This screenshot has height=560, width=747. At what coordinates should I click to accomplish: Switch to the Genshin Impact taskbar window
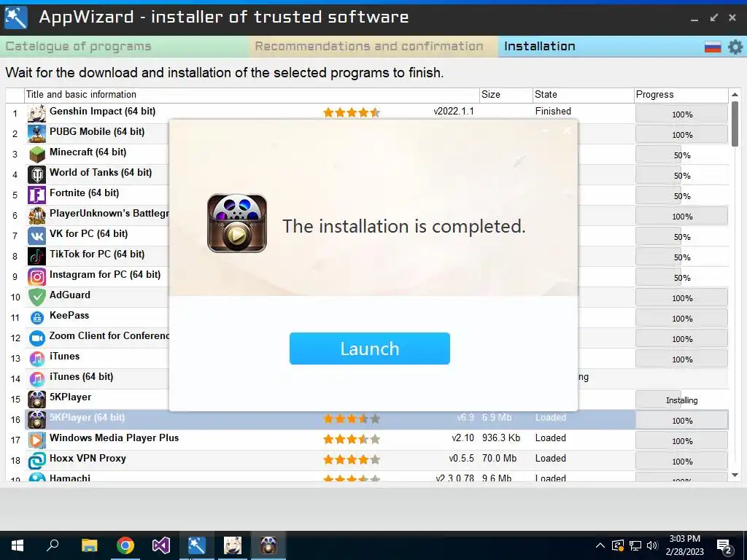pos(233,545)
